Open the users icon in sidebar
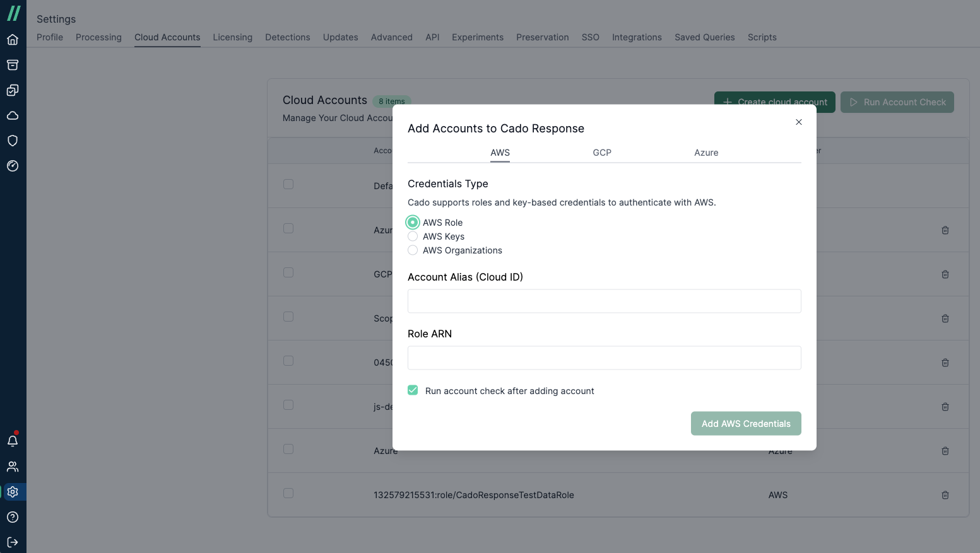Screen dimensions: 980x553 [x=13, y=467]
